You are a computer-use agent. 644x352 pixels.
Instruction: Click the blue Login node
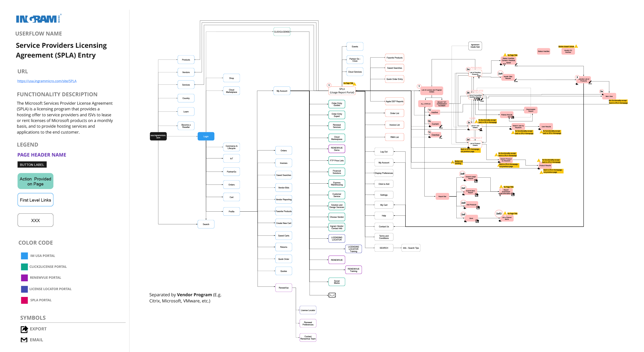tap(206, 137)
